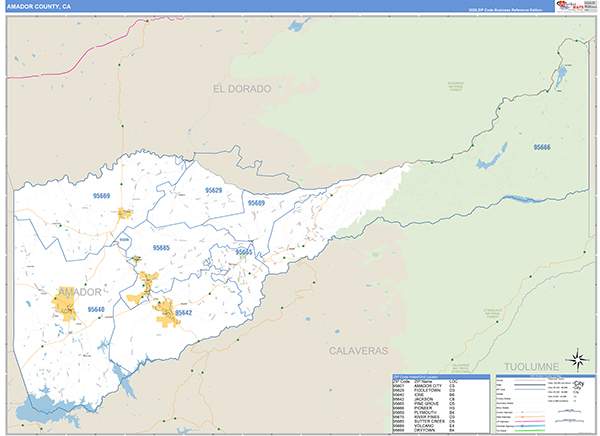Click the ZIP Code Index table header bar
This screenshot has width=600, height=436.
pos(441,377)
